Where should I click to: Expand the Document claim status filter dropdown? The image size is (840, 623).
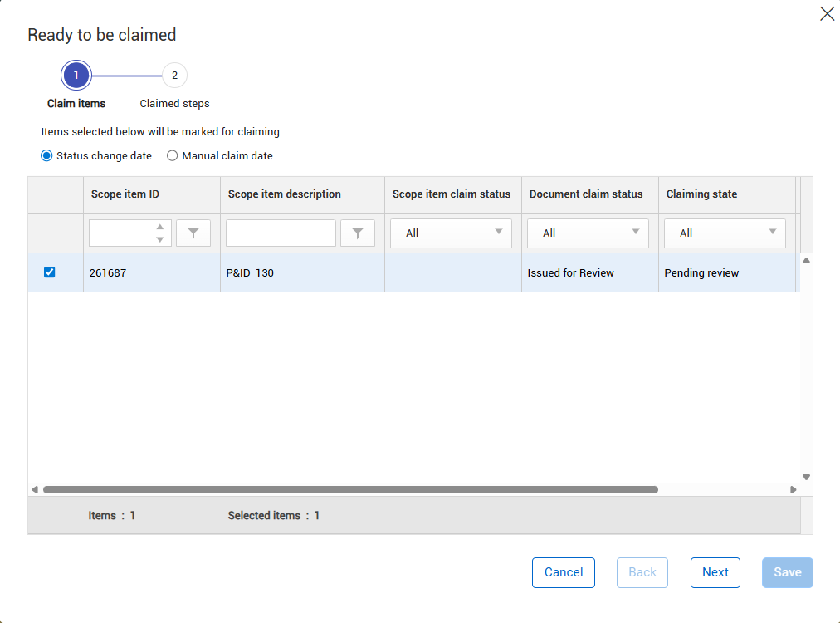click(588, 233)
